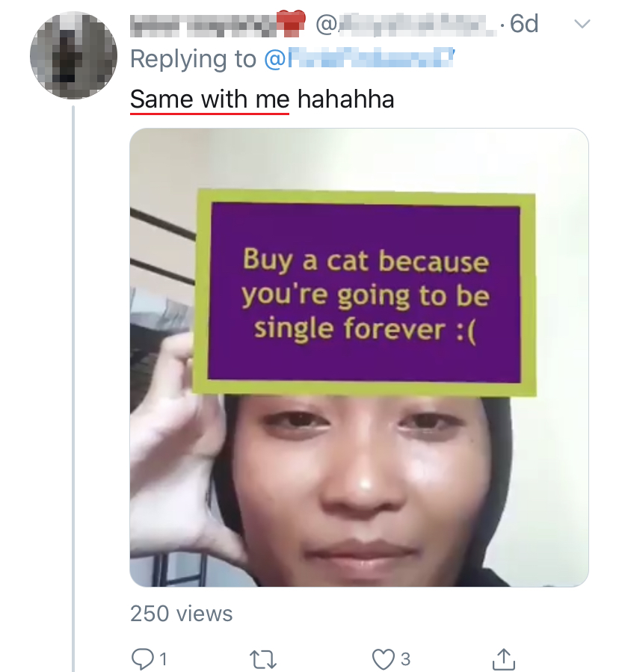Click the reply count "1"

(x=163, y=659)
